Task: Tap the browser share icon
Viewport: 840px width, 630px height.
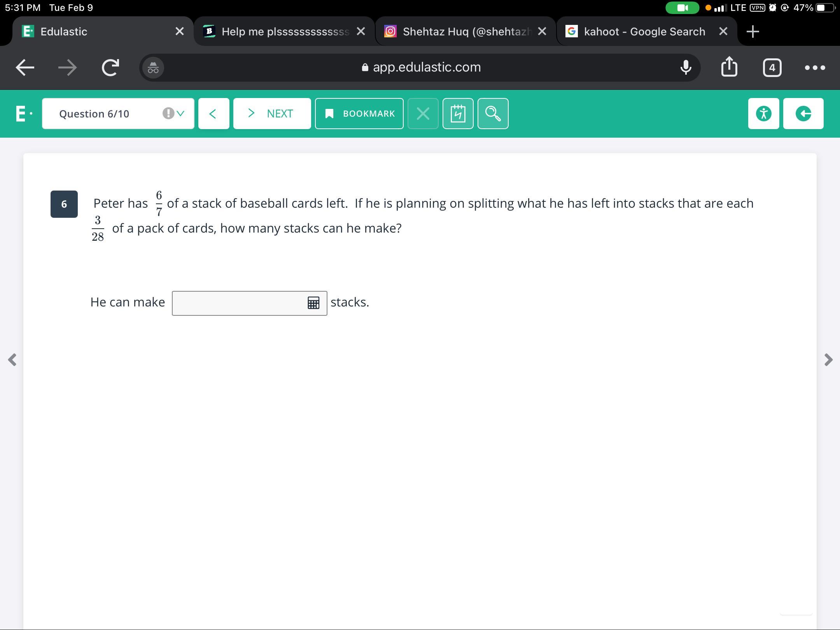Action: [x=729, y=67]
